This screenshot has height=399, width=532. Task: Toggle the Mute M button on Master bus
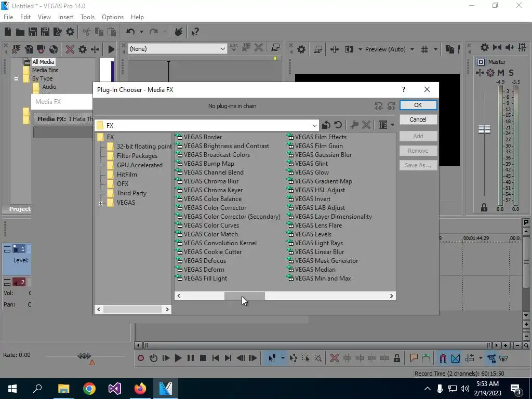pyautogui.click(x=501, y=73)
